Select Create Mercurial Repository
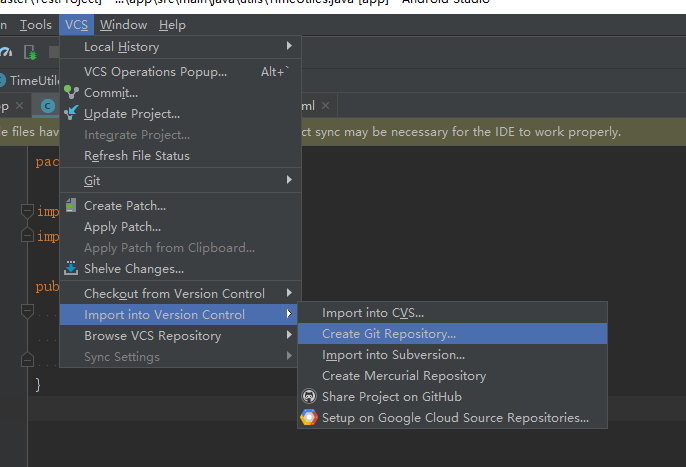The width and height of the screenshot is (686, 467). 452,376
